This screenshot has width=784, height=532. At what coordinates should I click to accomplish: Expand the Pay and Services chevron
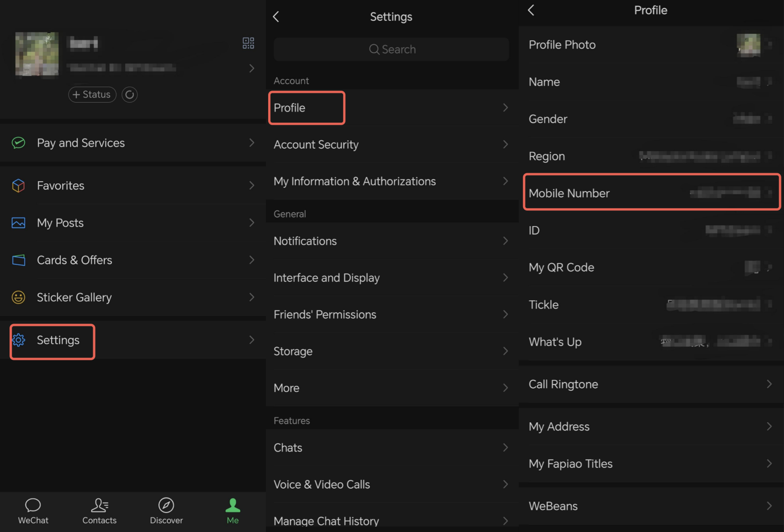pyautogui.click(x=252, y=143)
